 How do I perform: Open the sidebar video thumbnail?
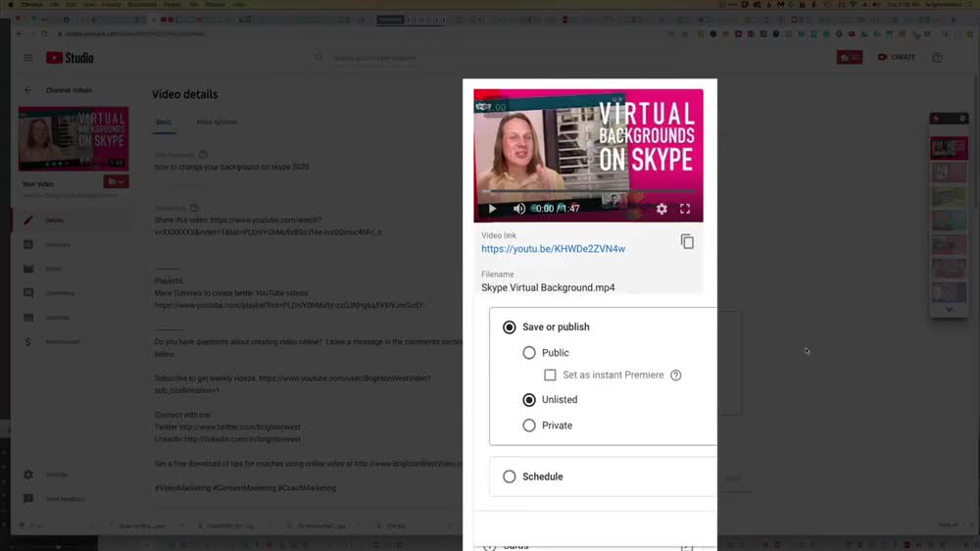tap(73, 139)
